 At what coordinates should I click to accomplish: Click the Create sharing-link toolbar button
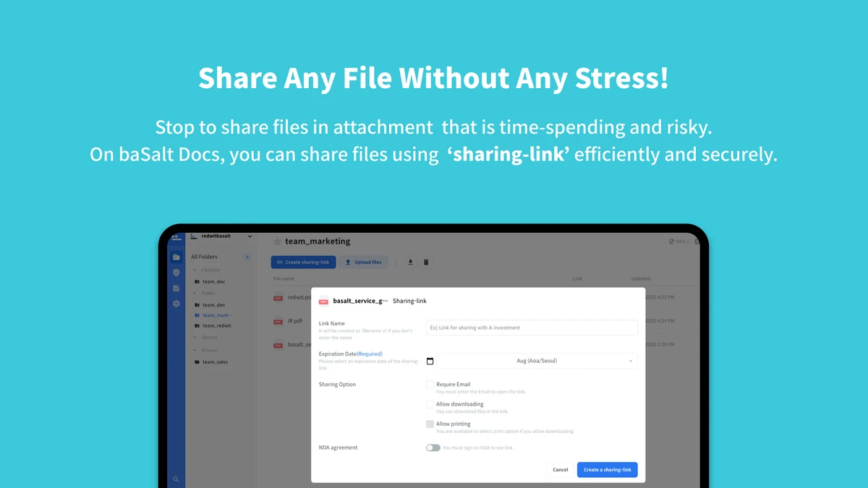coord(304,262)
